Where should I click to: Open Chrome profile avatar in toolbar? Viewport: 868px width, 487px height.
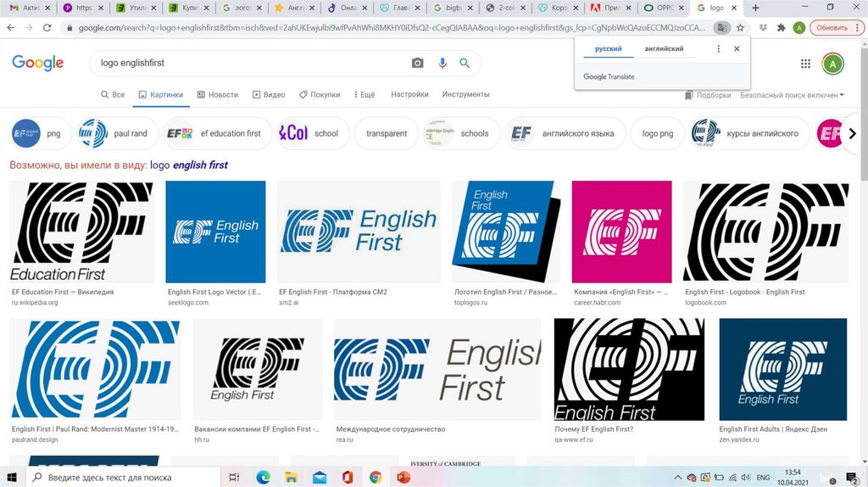[798, 27]
